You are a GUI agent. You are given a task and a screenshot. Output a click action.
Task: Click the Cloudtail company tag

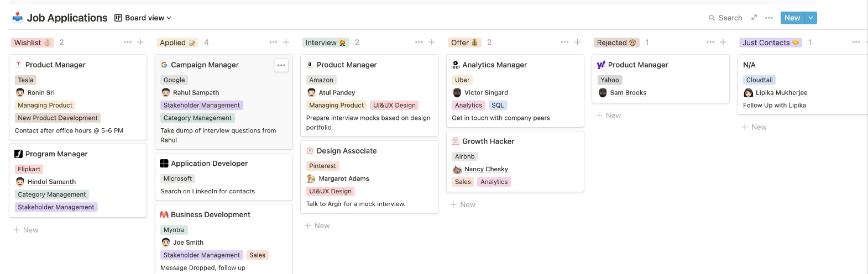[760, 80]
